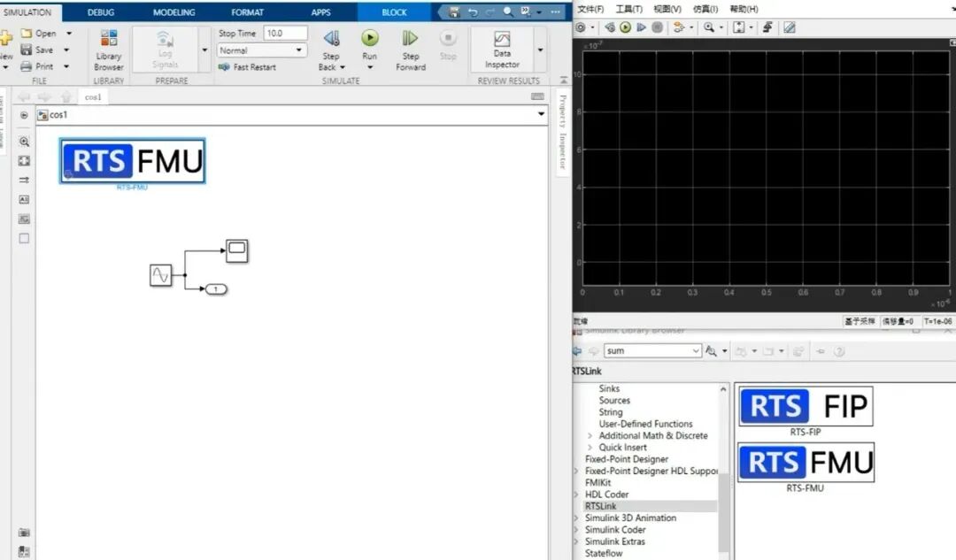Click the area box palette icon
This screenshot has height=560, width=956.
[24, 238]
